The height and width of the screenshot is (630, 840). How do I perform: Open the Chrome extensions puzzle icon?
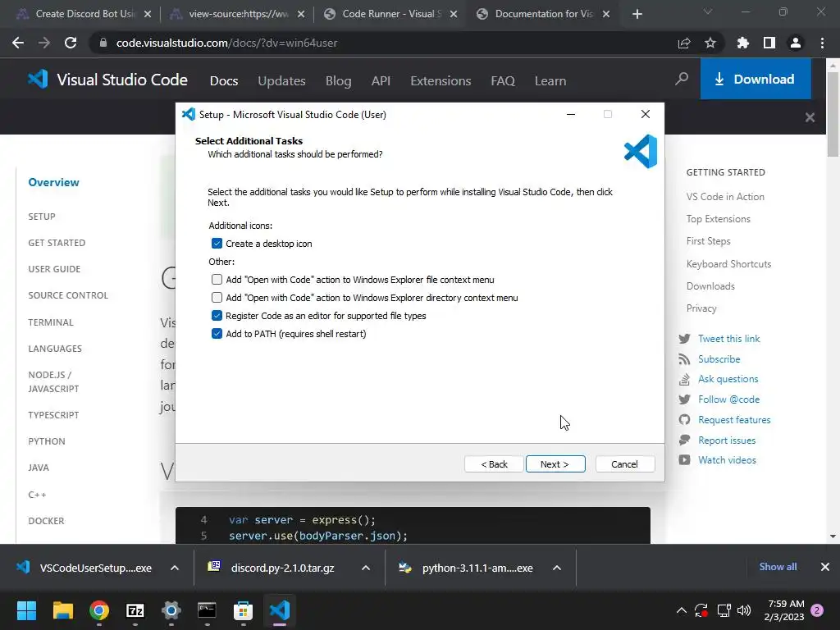743,43
